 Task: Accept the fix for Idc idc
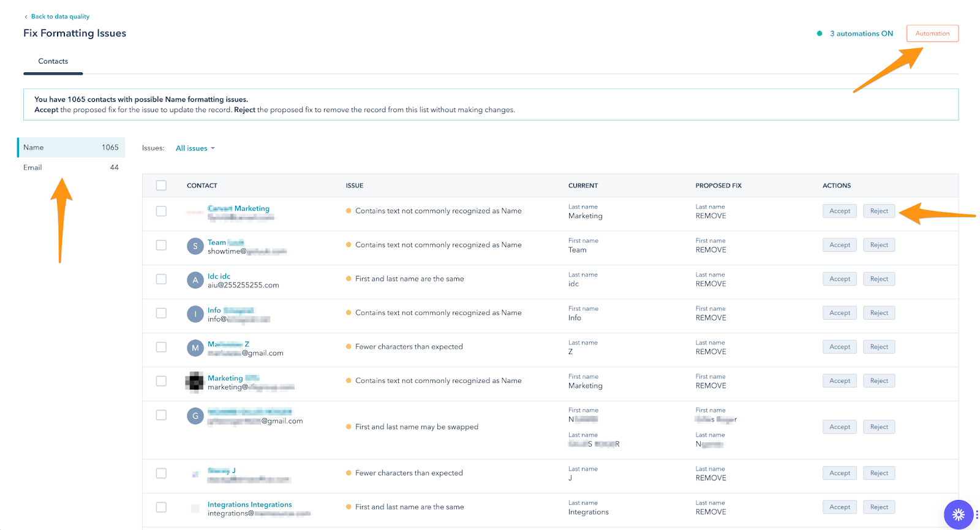click(839, 279)
